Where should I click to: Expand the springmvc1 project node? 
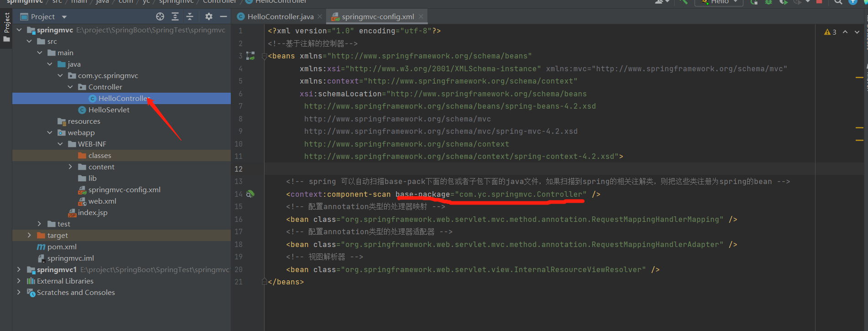[19, 269]
